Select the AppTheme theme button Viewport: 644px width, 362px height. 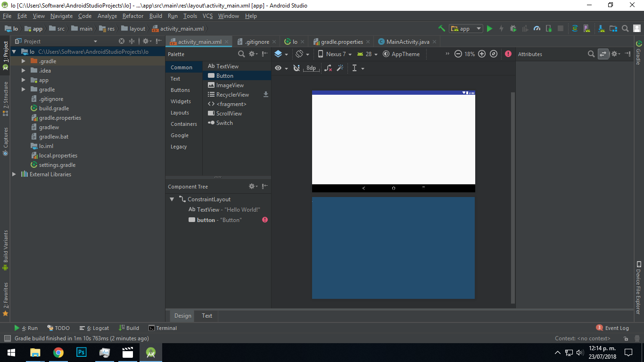pos(401,54)
